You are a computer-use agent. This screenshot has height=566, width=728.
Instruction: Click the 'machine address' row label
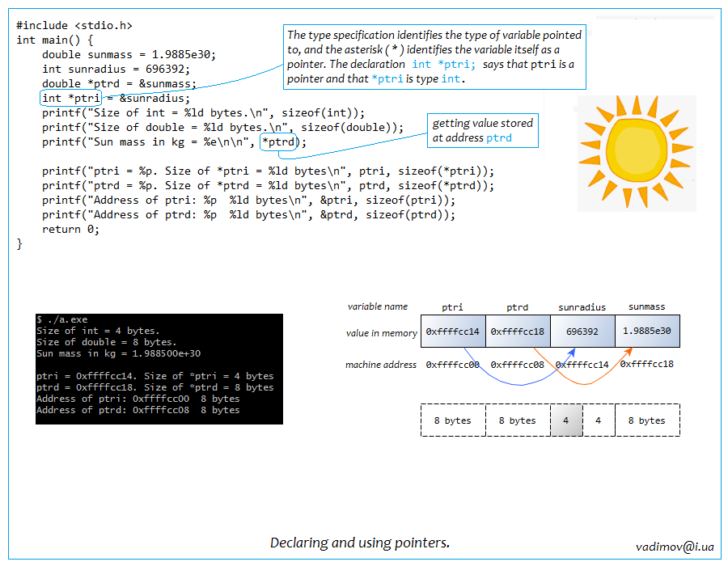[x=381, y=365]
